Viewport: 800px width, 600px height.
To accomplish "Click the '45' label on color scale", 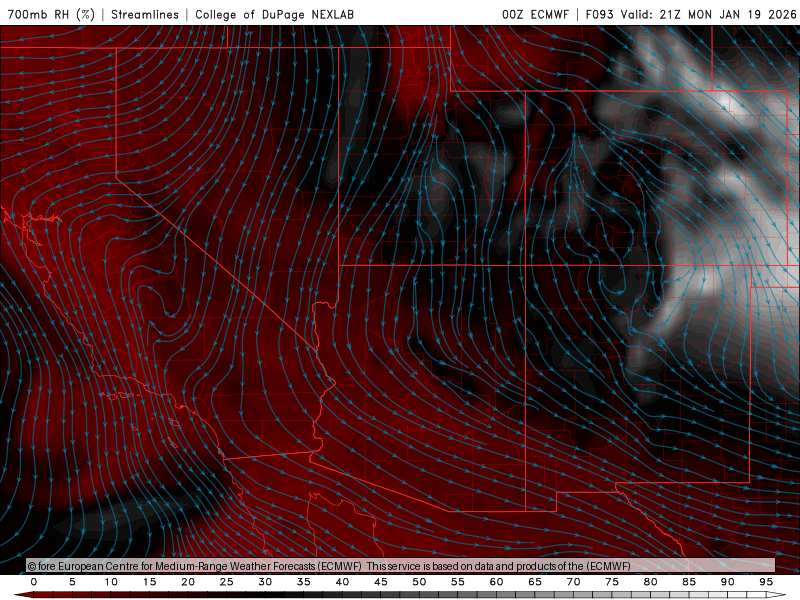I will point(381,582).
